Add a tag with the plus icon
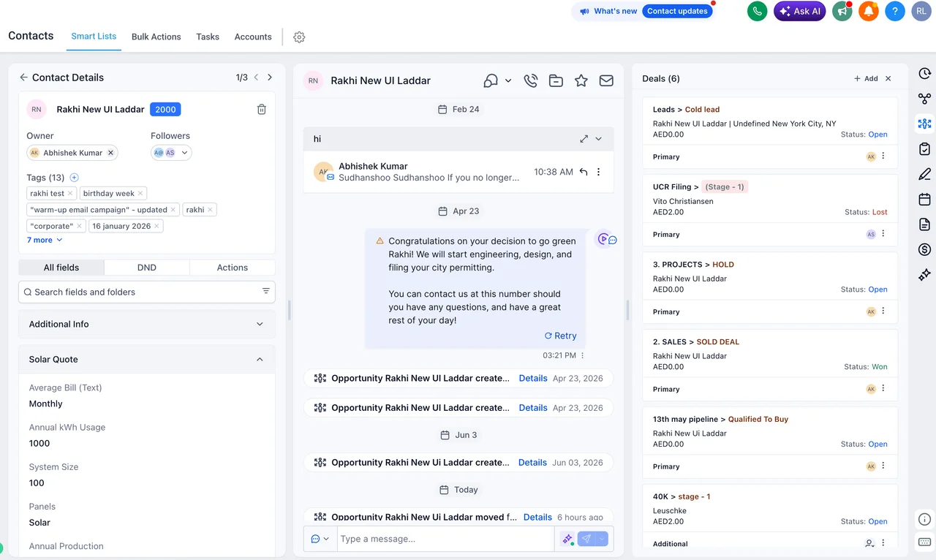Viewport: 936px width, 560px height. pyautogui.click(x=74, y=178)
